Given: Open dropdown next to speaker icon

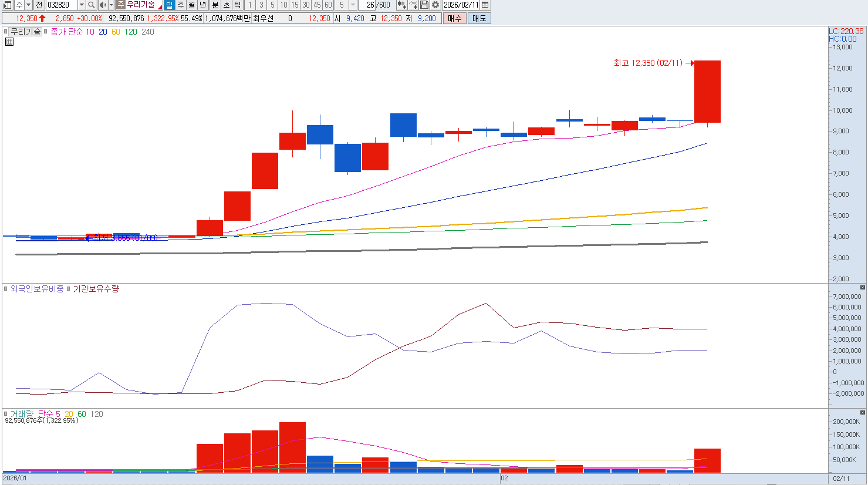Looking at the screenshot, I should 111,5.
